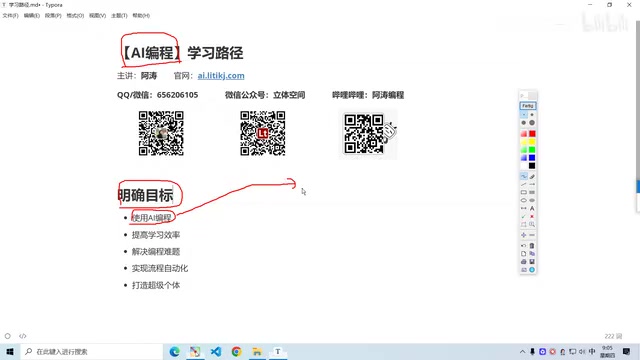Click the undo arrow in drawing palette

click(x=524, y=246)
